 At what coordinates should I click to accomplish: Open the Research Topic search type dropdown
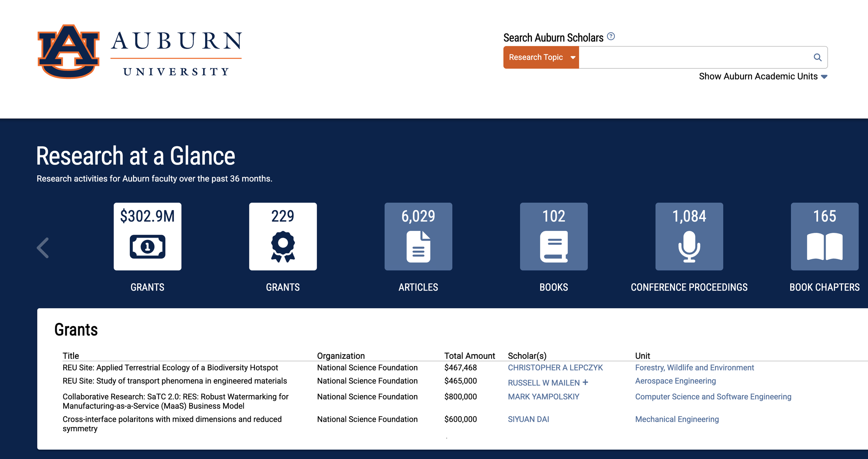click(541, 57)
